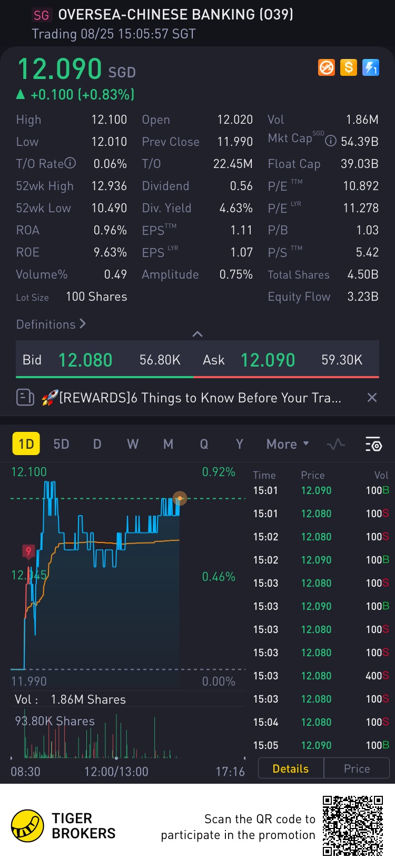Select the Price toggle button
This screenshot has height=868, width=395.
357,768
